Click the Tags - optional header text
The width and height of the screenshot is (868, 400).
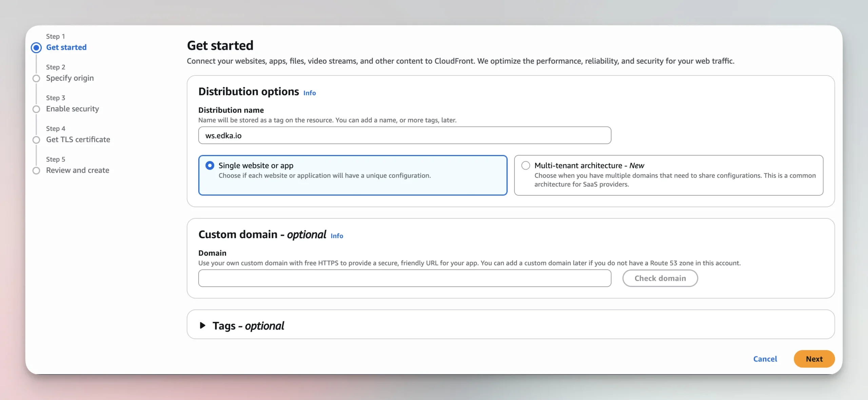(x=248, y=325)
